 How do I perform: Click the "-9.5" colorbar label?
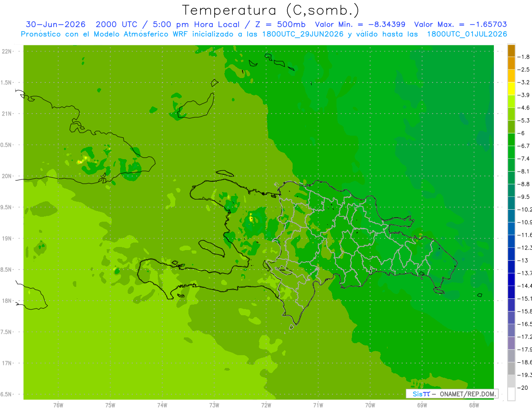[x=524, y=197]
